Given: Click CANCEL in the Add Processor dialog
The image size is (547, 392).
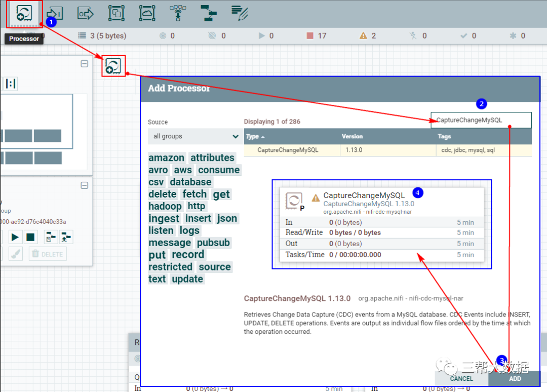Looking at the screenshot, I should click(x=461, y=378).
